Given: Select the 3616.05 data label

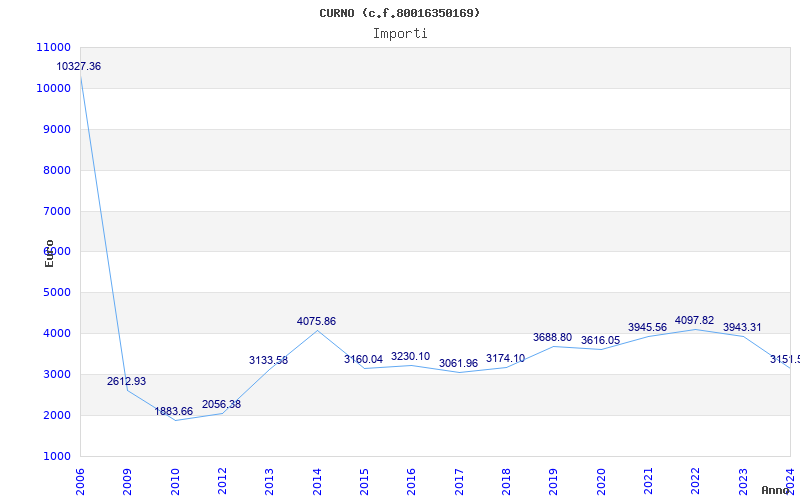Looking at the screenshot, I should pos(601,340).
